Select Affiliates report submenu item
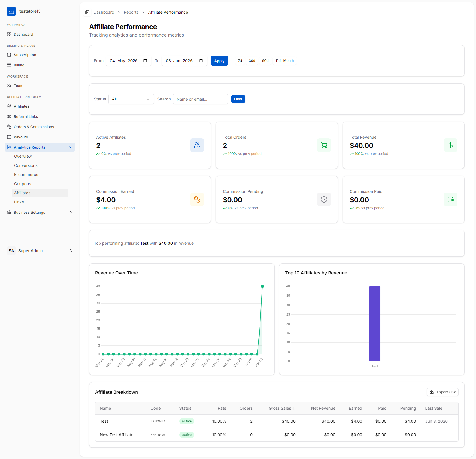The height and width of the screenshot is (459, 476). [x=40, y=193]
